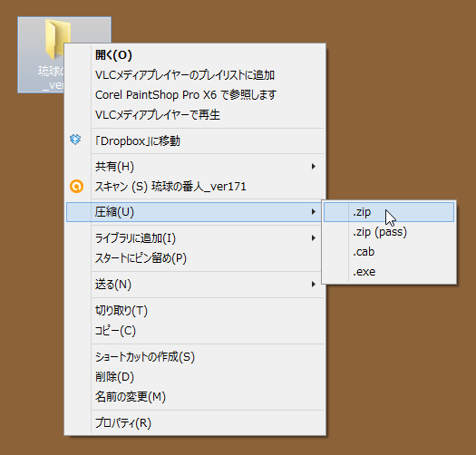476x455 pixels.
Task: Expand the 圧縮(U) submenu arrow
Action: pos(314,211)
